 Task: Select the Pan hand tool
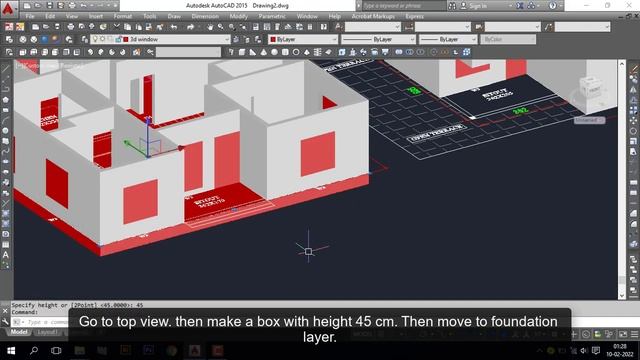coord(210,27)
